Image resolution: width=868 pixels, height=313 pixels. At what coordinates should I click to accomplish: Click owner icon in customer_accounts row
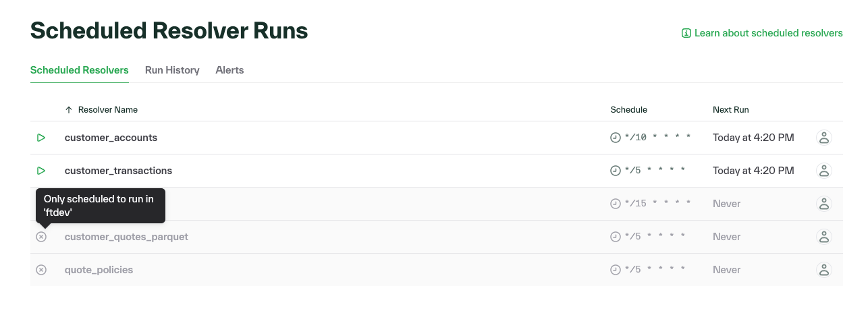pos(823,138)
